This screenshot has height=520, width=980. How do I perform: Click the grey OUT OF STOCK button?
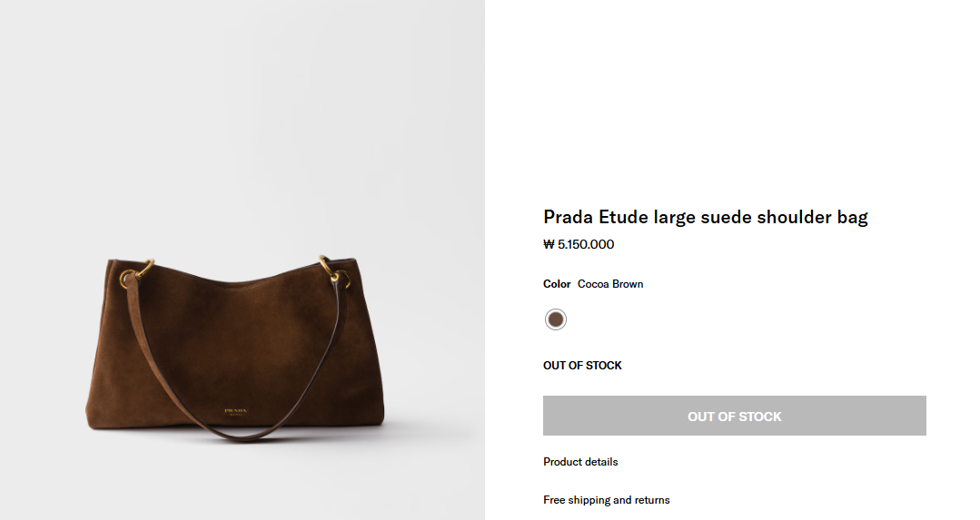(734, 417)
